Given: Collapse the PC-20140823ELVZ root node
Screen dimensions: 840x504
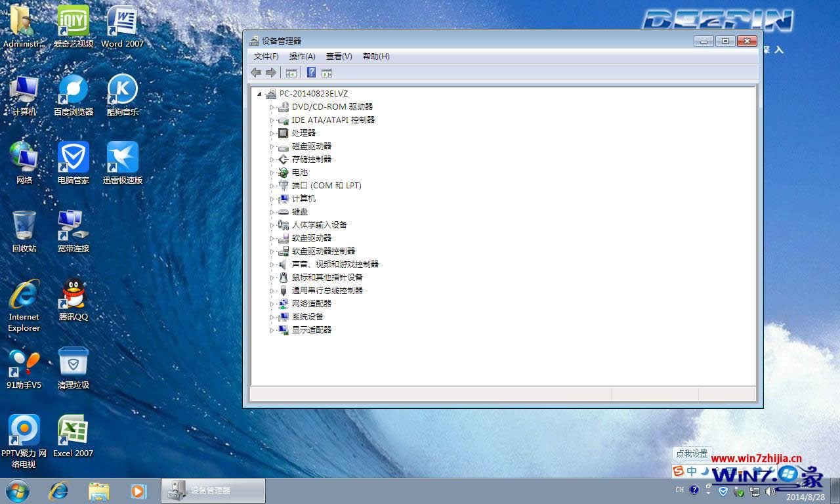Looking at the screenshot, I should 259,93.
